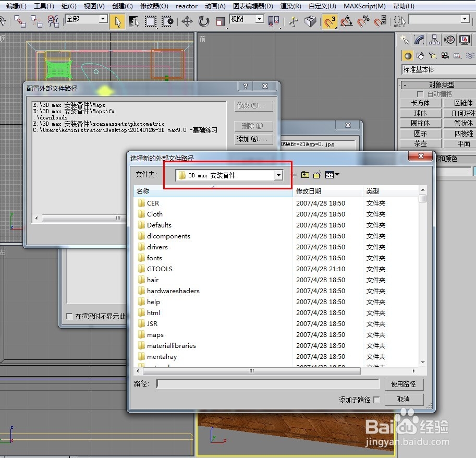The image size is (476, 458).
Task: Tick the 在渲染时不显示此 checkbox
Action: coord(69,317)
